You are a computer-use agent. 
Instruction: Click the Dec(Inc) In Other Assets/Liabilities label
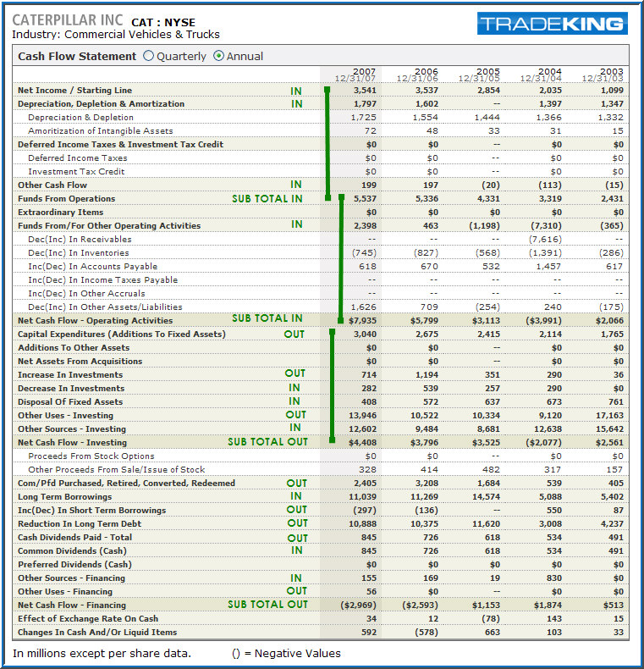105,307
